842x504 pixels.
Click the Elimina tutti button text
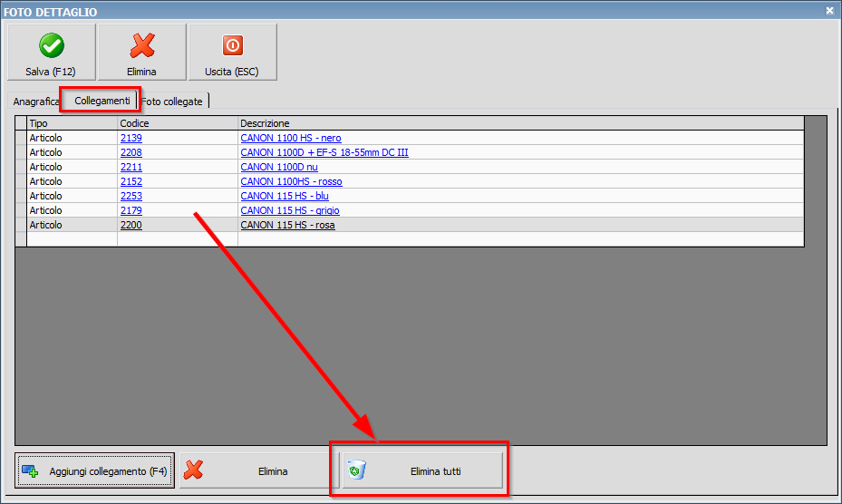[x=435, y=471]
